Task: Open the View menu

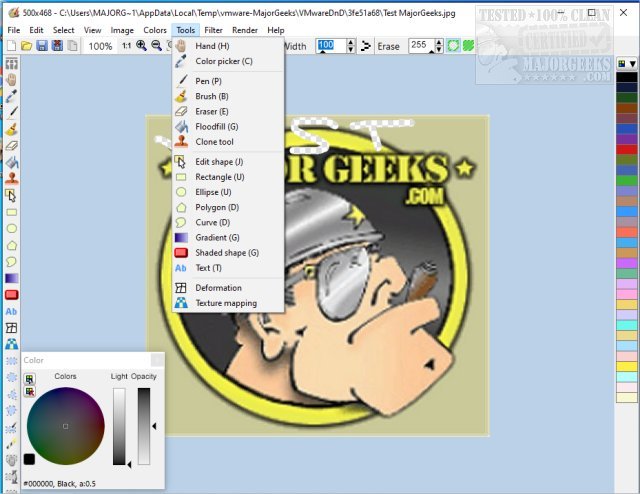Action: point(92,30)
